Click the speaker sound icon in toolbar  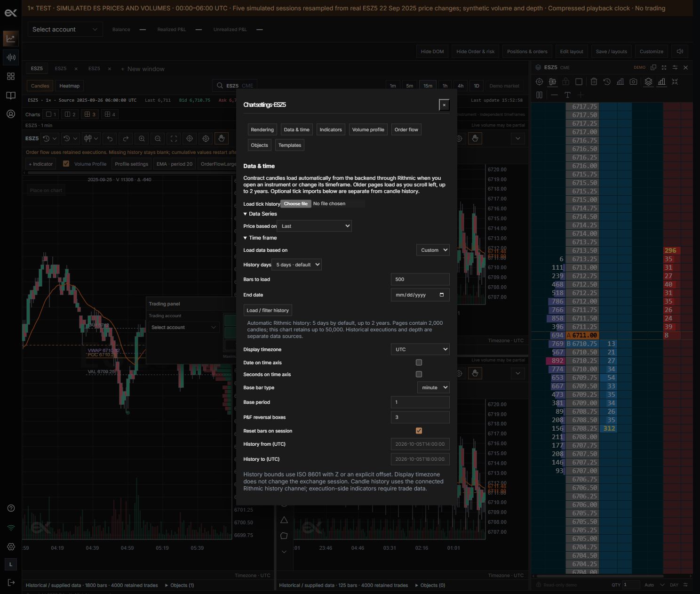(x=680, y=51)
